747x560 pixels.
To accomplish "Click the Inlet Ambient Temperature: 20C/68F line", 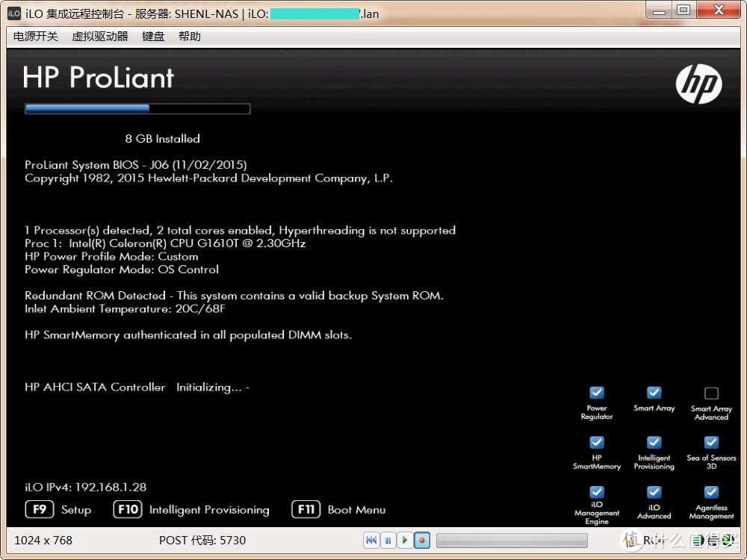I will [125, 308].
